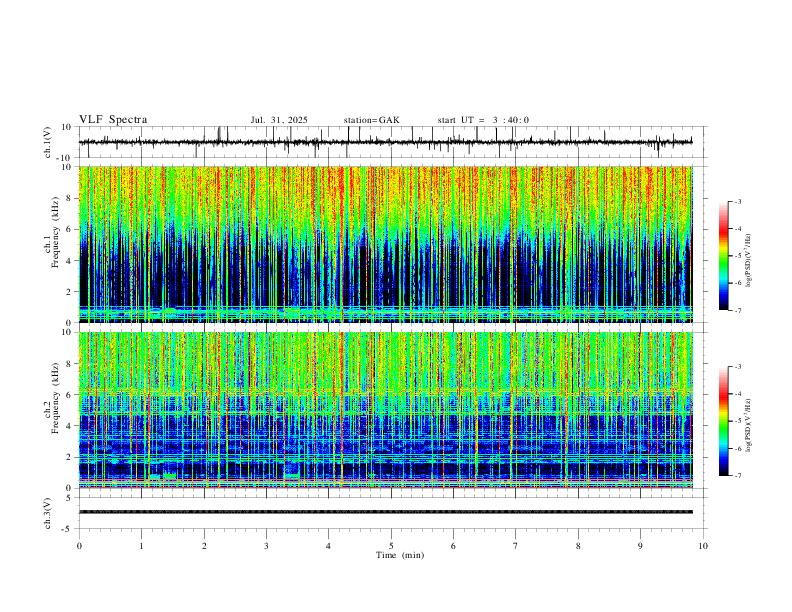
Task: Click the "1" tick on the time axis
Action: pyautogui.click(x=141, y=546)
